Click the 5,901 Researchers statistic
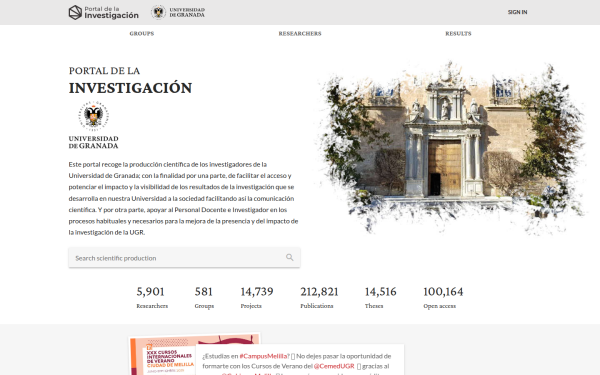The width and height of the screenshot is (600, 375). tap(152, 297)
